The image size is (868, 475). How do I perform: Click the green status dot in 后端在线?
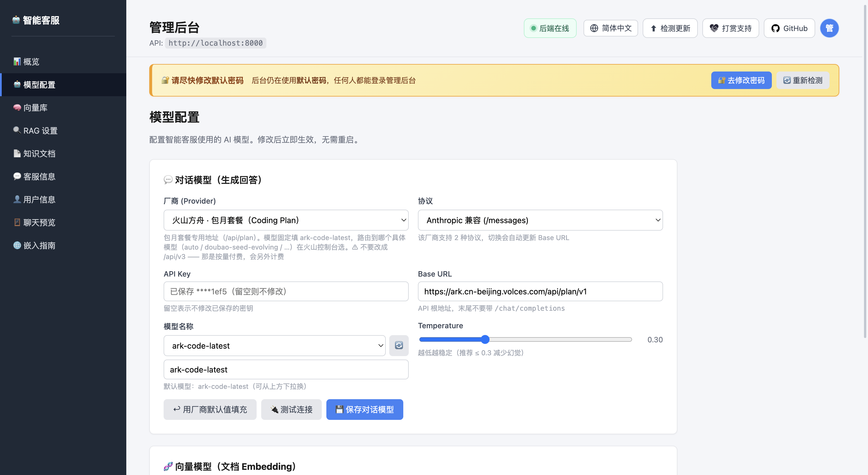coord(533,28)
